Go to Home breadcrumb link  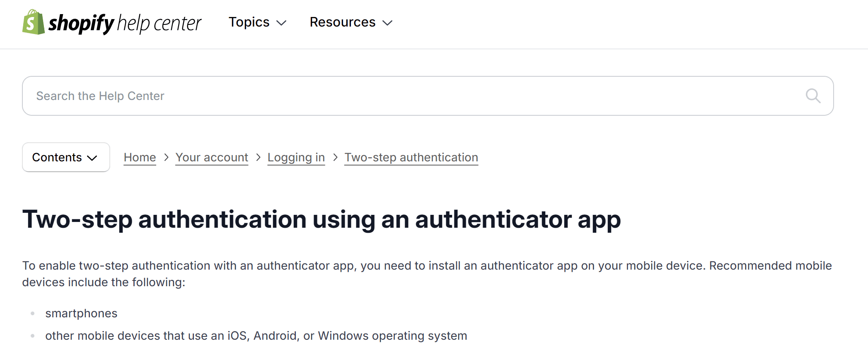coord(140,158)
